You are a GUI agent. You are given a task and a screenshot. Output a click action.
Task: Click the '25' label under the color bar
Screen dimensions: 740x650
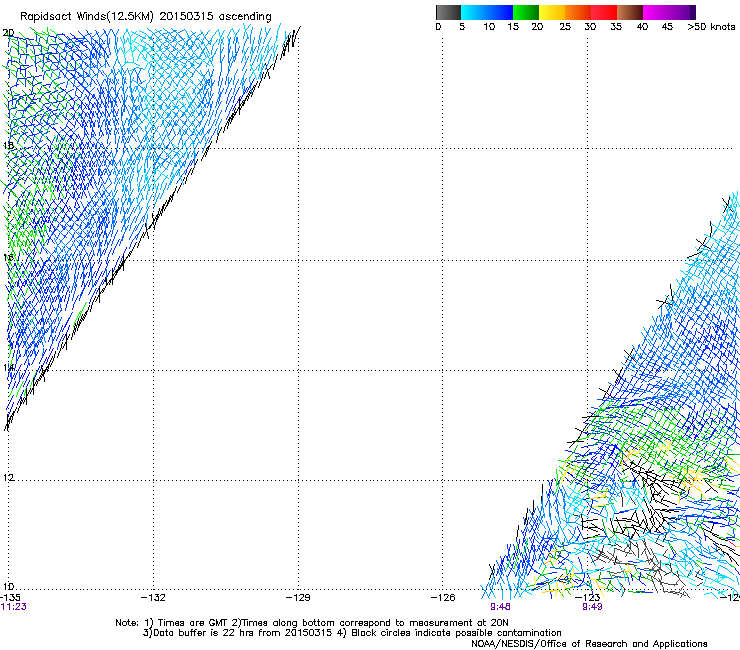(x=565, y=26)
